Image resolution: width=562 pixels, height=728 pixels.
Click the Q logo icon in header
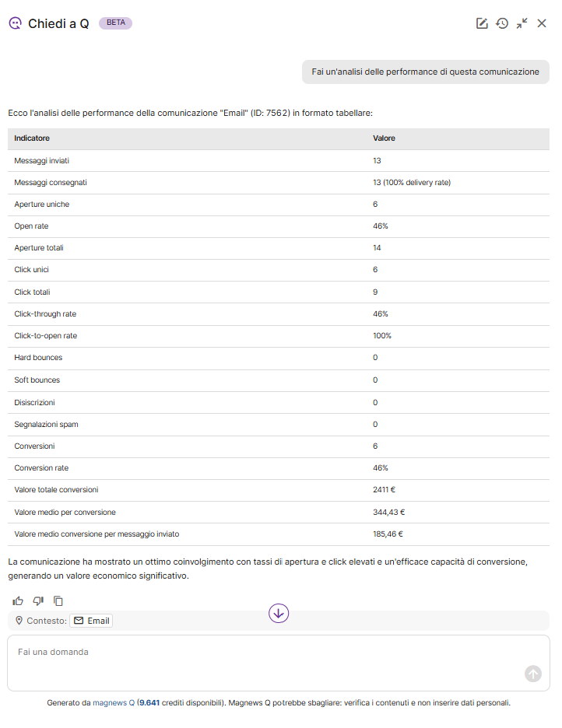(15, 23)
